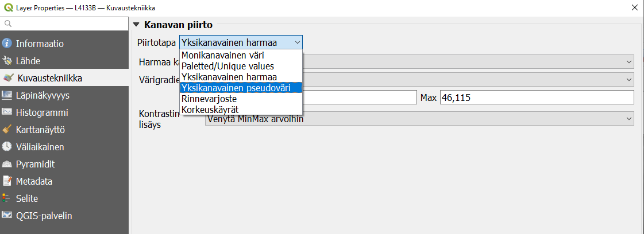Open the Lähde tab icon
This screenshot has width=644, height=234.
coord(7,60)
